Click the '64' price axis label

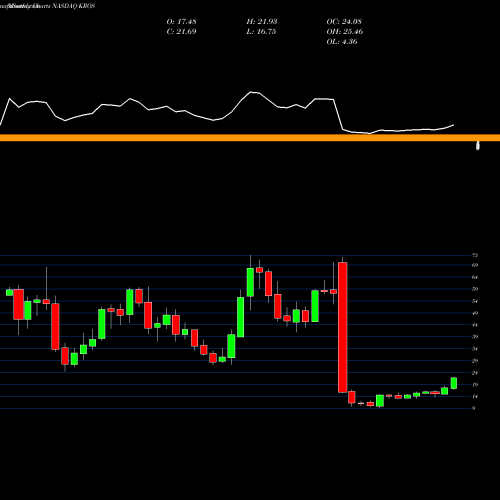(475, 277)
